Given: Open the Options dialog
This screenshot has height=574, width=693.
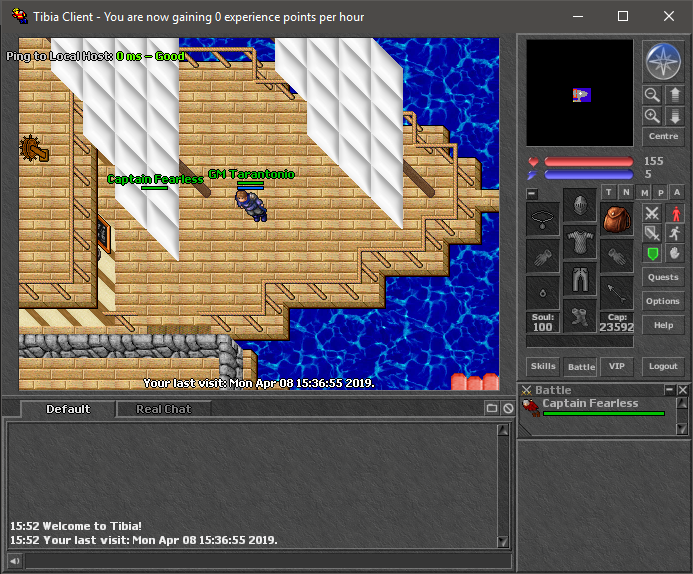Looking at the screenshot, I should [663, 301].
